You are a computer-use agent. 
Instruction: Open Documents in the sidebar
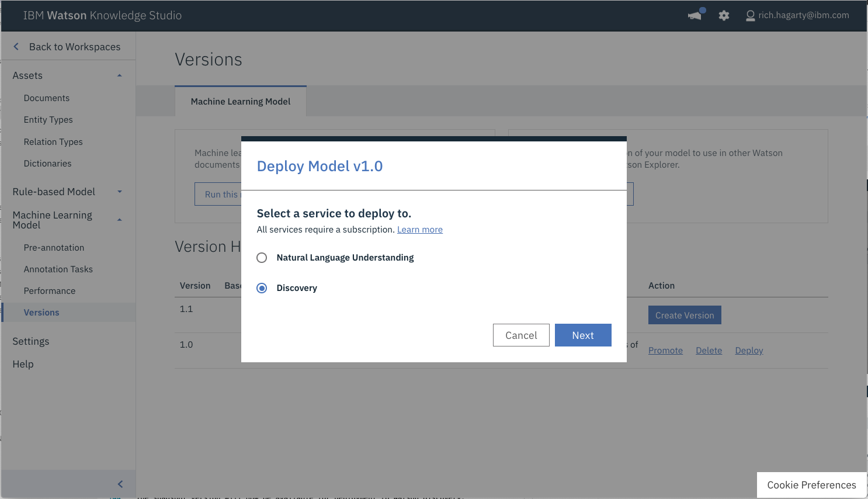coord(47,98)
